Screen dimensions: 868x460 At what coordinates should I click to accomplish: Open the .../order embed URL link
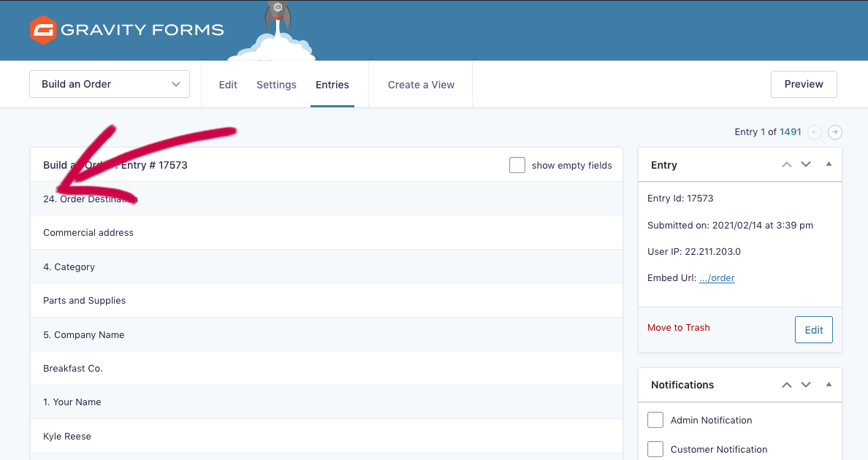pyautogui.click(x=717, y=278)
